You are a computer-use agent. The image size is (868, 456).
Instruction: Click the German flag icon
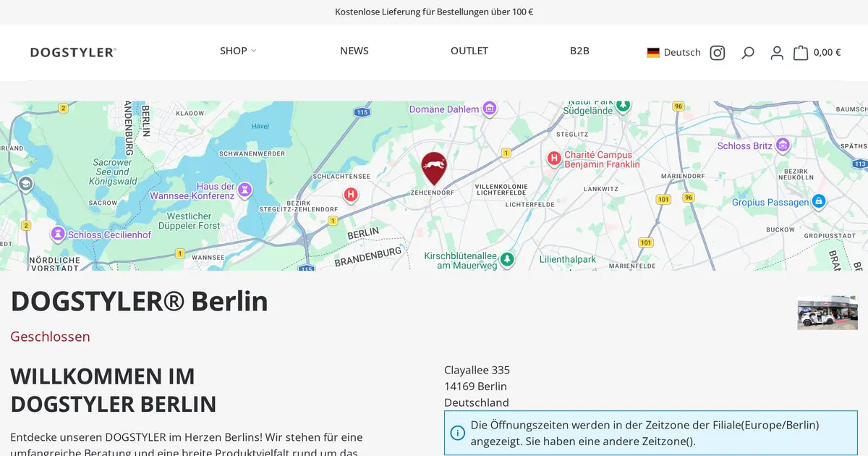coord(653,52)
